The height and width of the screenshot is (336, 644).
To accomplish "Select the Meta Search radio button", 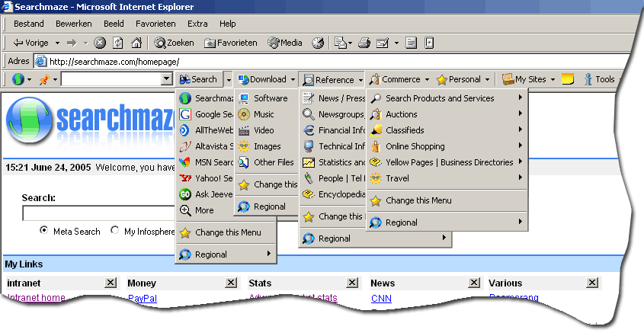I will pyautogui.click(x=43, y=230).
